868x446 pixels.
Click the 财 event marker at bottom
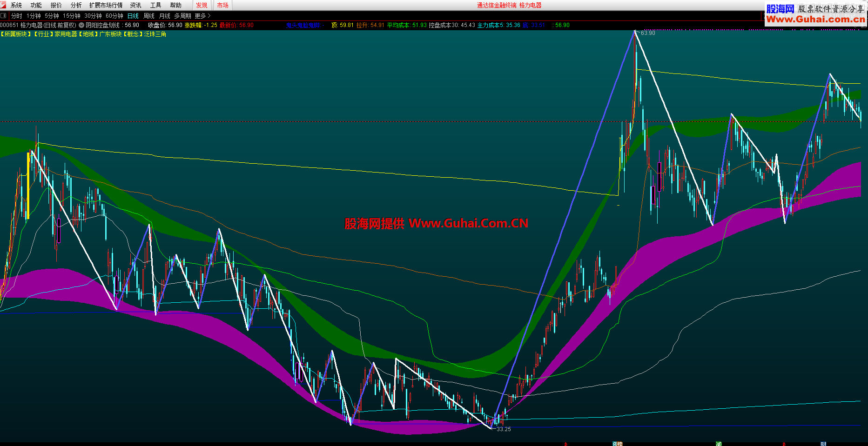click(824, 444)
